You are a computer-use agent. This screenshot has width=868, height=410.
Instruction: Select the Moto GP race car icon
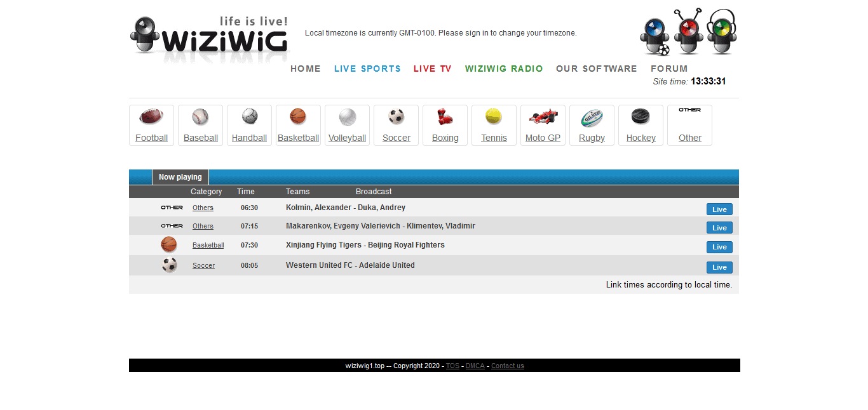[543, 117]
